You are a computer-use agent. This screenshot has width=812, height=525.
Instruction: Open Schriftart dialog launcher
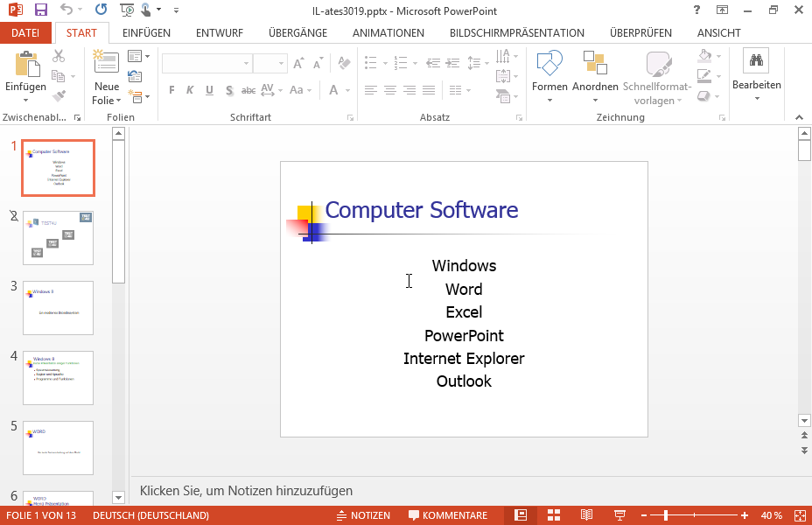[x=350, y=118]
